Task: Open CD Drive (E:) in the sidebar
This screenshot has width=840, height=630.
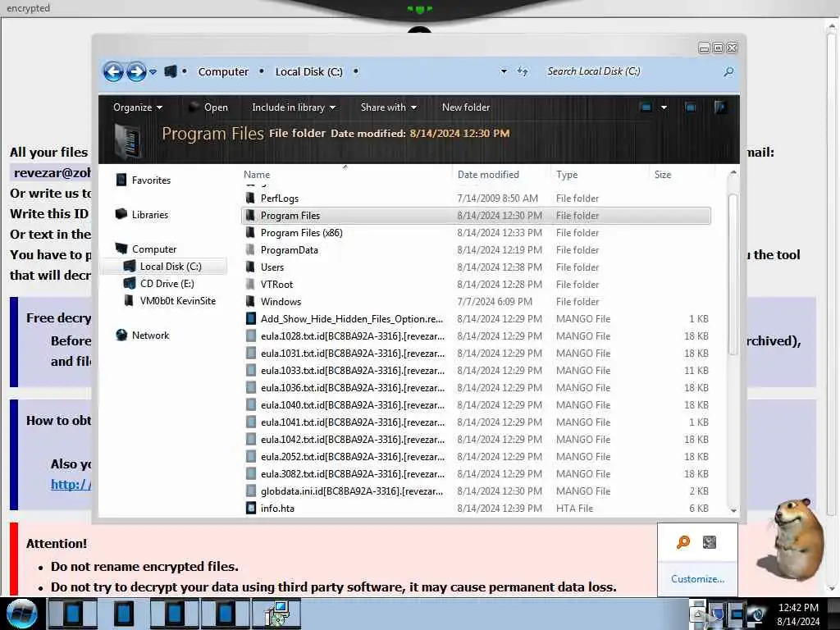Action: (159, 283)
